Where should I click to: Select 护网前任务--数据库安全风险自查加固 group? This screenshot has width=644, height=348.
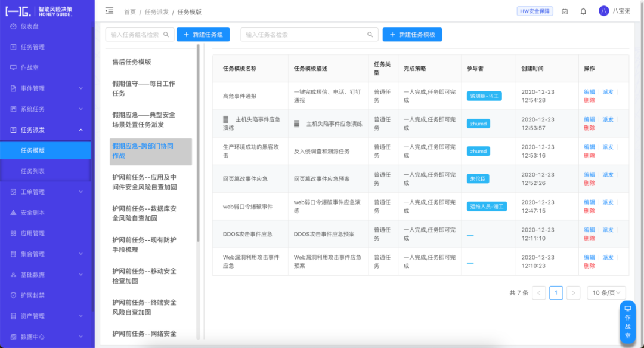(x=144, y=214)
